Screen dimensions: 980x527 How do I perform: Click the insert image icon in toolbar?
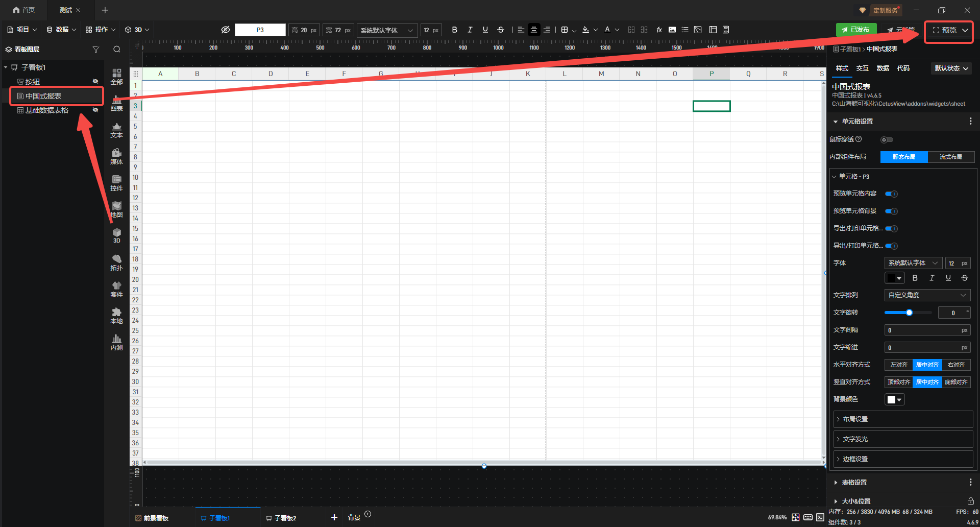pyautogui.click(x=672, y=30)
